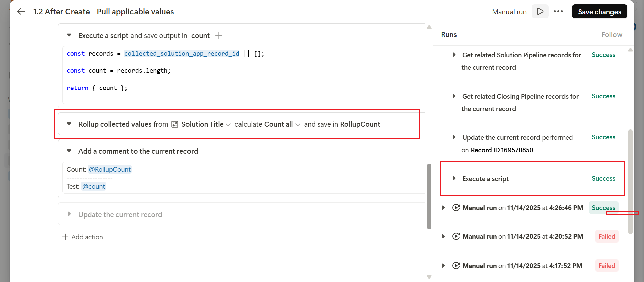The width and height of the screenshot is (644, 282).
Task: Expand the Update the current record action
Action: click(x=69, y=214)
